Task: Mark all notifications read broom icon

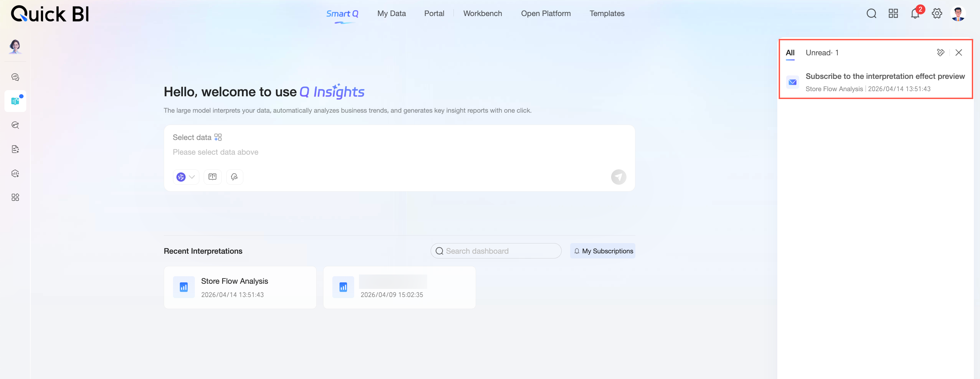Action: (940, 53)
